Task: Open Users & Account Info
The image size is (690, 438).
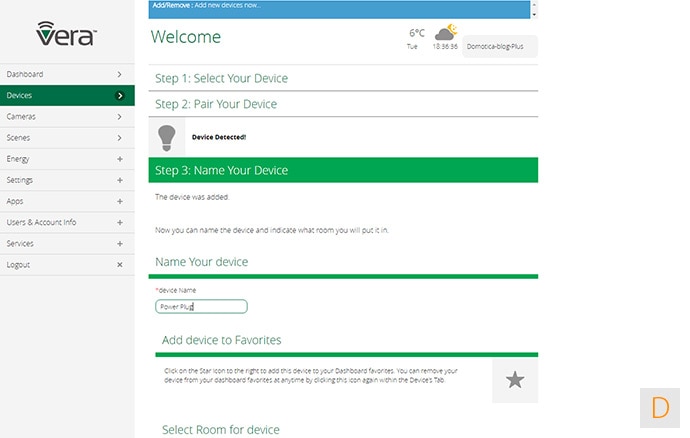Action: 67,222
